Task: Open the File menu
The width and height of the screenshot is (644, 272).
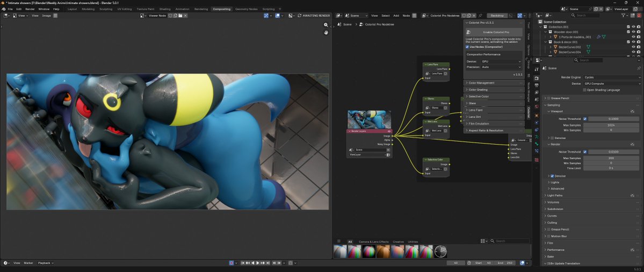Action: click(x=10, y=9)
